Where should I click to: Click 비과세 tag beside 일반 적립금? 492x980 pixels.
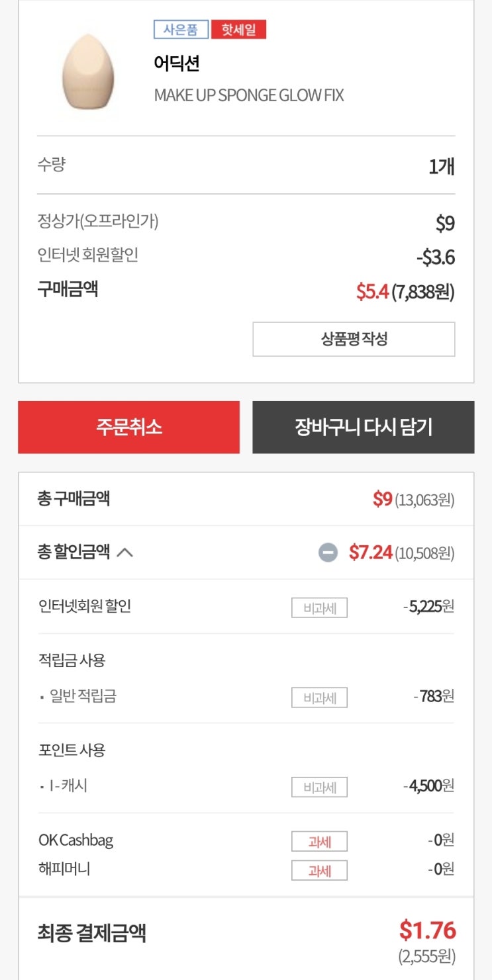(x=319, y=697)
